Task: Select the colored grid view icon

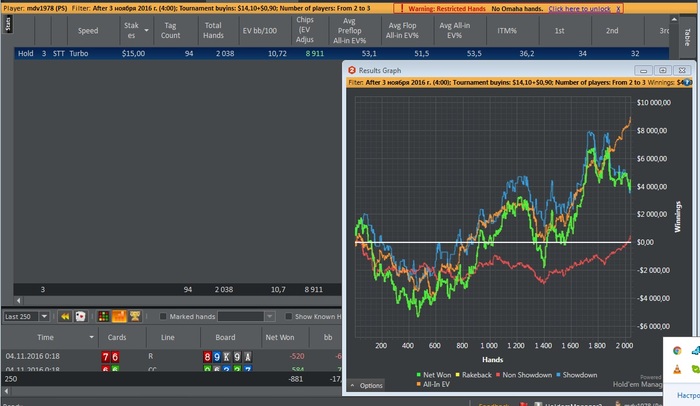Action: pyautogui.click(x=103, y=316)
